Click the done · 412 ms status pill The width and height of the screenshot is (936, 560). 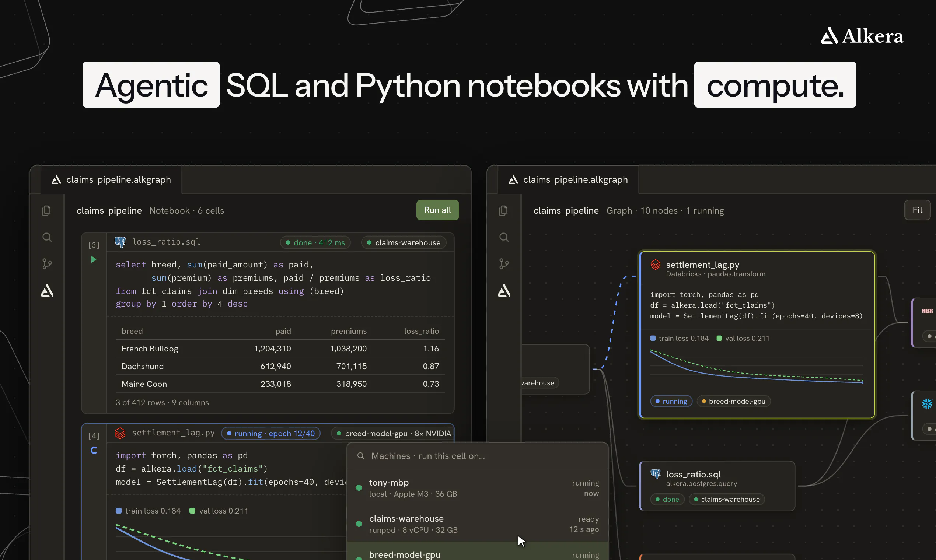[315, 243]
